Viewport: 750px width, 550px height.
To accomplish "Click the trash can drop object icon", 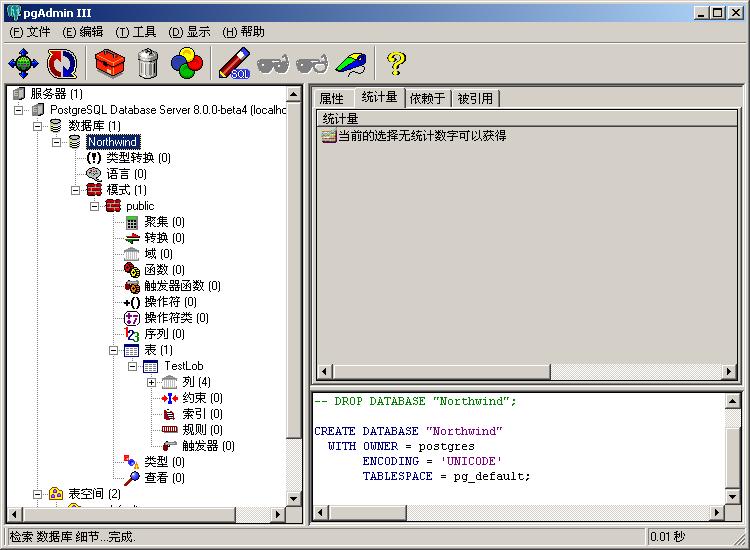I will pyautogui.click(x=148, y=63).
